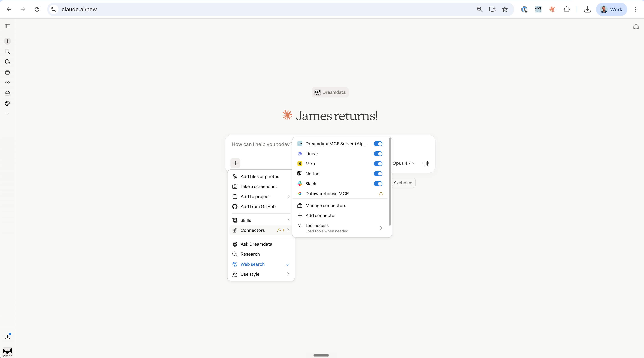
Task: Expand more sidebar items chevron
Action: coord(7,114)
